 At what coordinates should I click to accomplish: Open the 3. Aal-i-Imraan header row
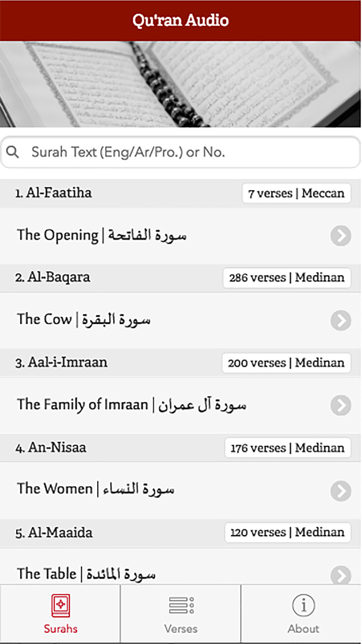[181, 363]
